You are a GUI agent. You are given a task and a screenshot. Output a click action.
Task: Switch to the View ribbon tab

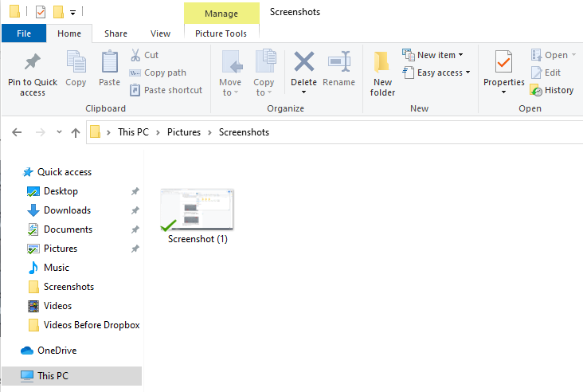point(160,33)
